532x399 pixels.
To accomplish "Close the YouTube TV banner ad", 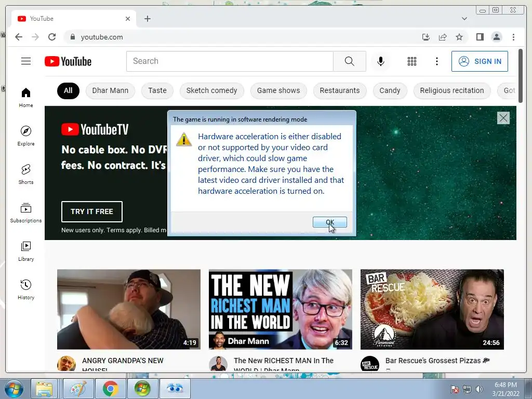I will pyautogui.click(x=503, y=118).
